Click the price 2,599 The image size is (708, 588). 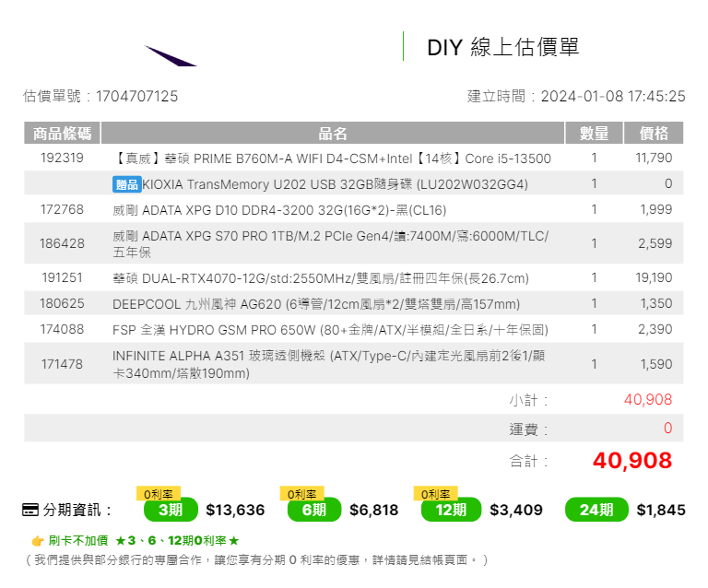[655, 243]
